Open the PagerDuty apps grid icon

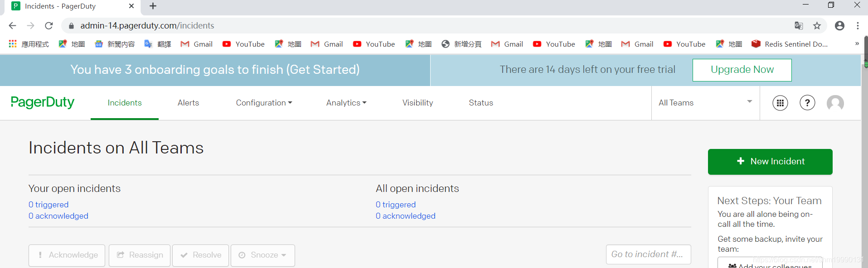pyautogui.click(x=780, y=103)
